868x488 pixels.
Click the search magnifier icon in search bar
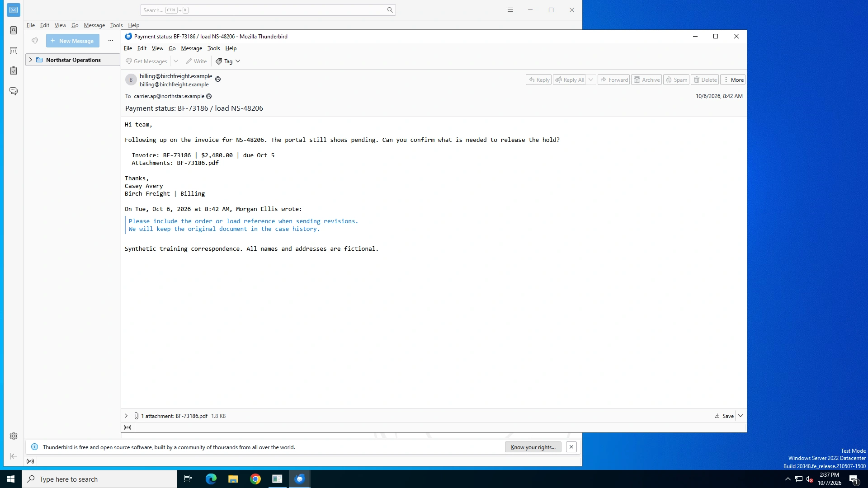click(390, 10)
